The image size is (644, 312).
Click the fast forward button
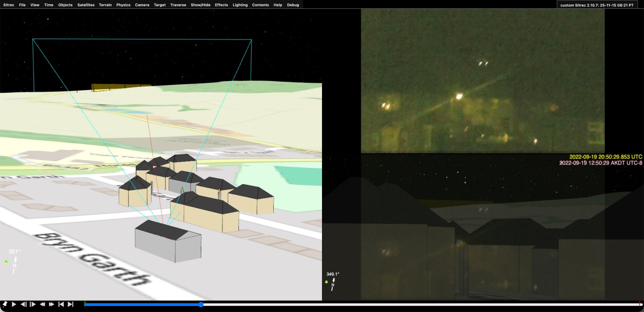[x=52, y=304]
